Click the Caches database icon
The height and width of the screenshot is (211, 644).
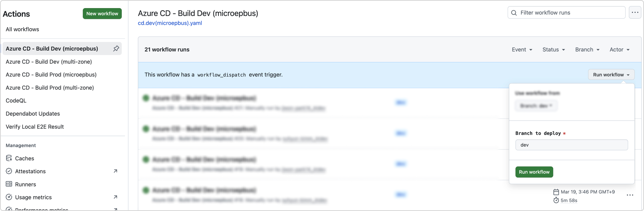pyautogui.click(x=9, y=158)
